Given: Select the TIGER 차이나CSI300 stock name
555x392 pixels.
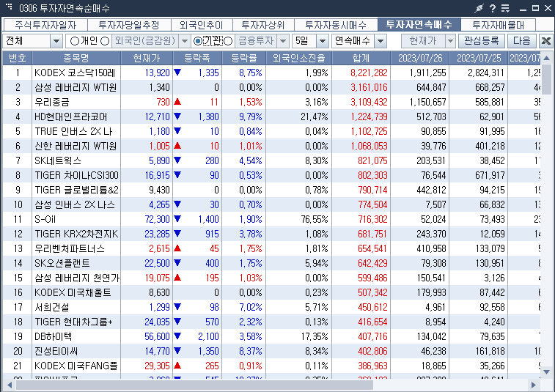Looking at the screenshot, I should pyautogui.click(x=76, y=175).
